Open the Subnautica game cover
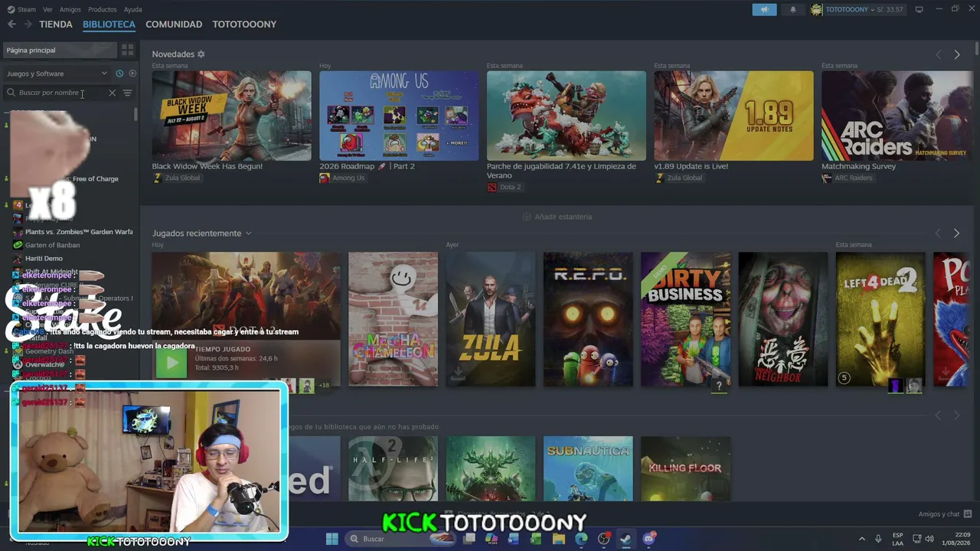980x551 pixels. [588, 468]
